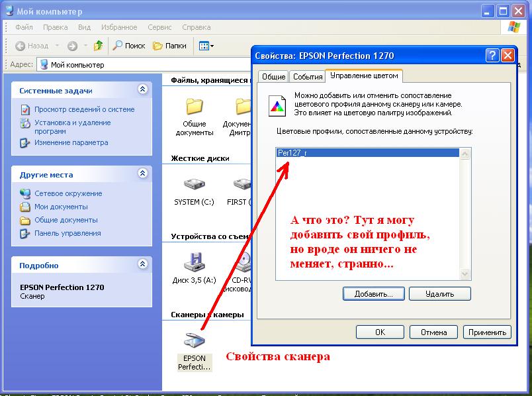Viewport: 532px width, 396px height.
Task: Click the dialog help question mark button
Action: (492, 55)
